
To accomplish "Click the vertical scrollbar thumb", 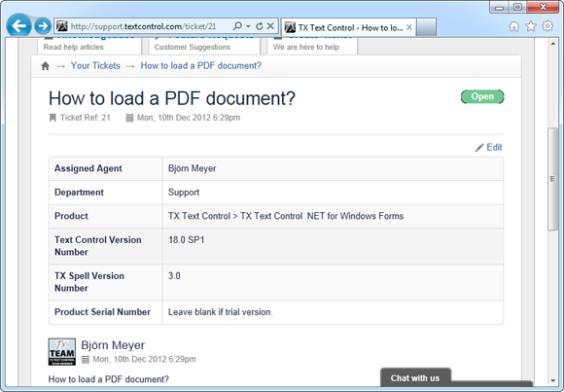I will click(553, 179).
